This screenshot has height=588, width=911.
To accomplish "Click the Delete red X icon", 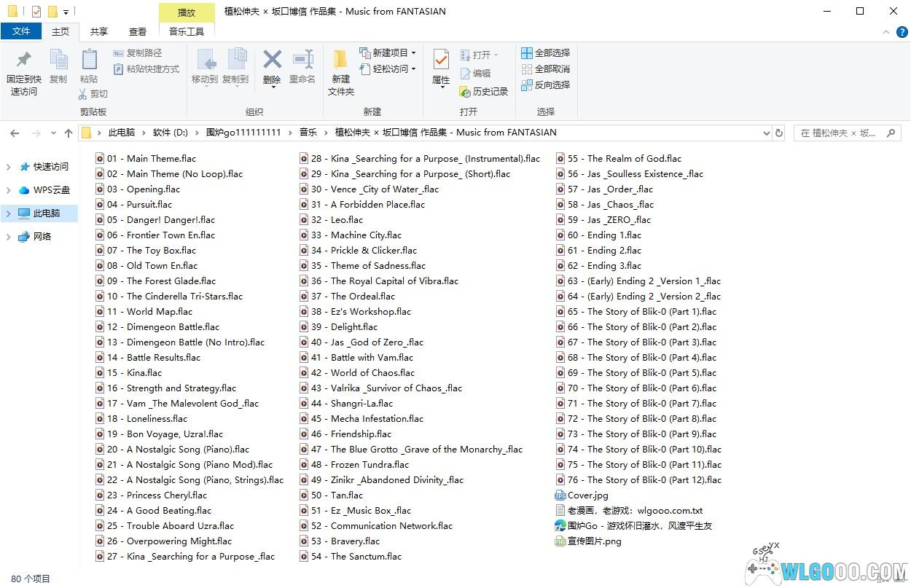I will coord(272,60).
